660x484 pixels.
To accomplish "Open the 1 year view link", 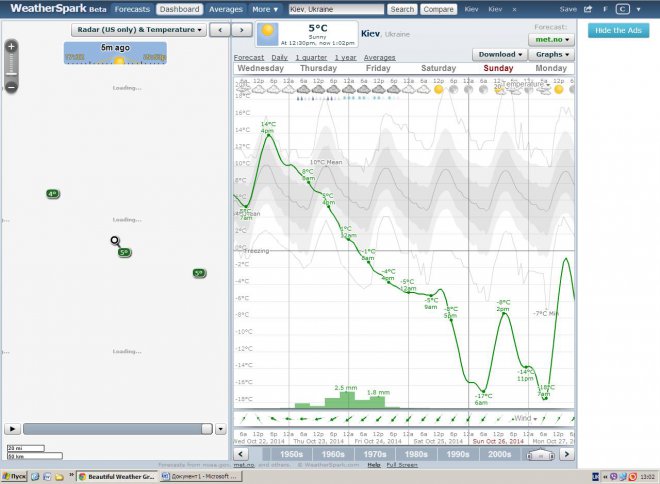I will [346, 58].
